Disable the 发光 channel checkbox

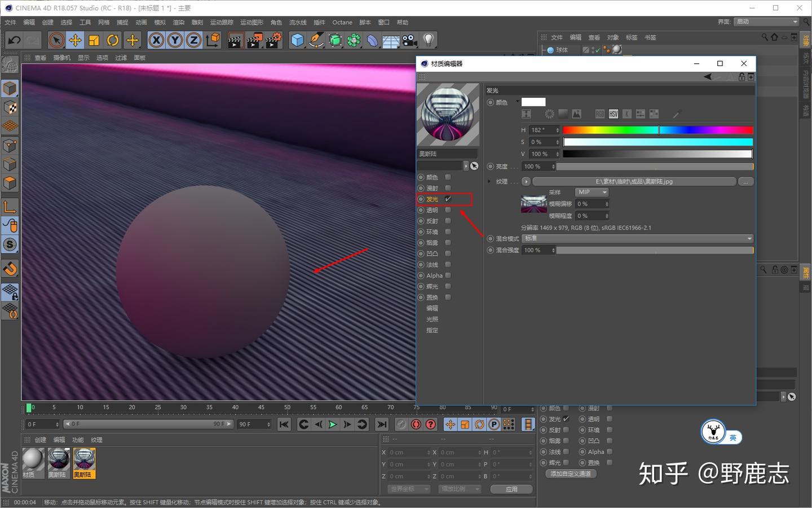pyautogui.click(x=447, y=199)
